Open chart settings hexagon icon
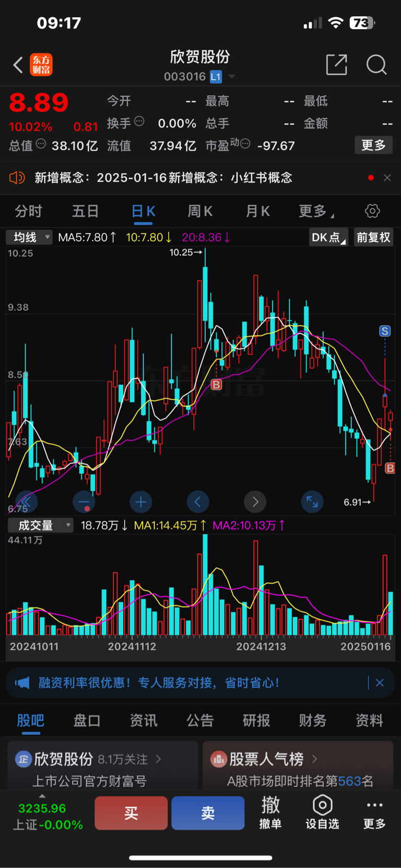Viewport: 401px width, 868px height. (372, 211)
